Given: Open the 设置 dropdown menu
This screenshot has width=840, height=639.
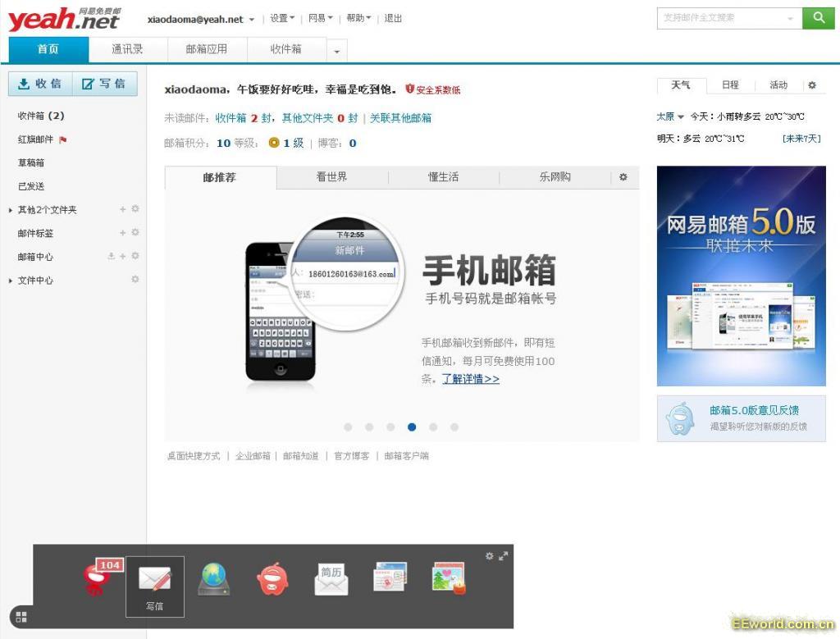Looking at the screenshot, I should point(282,18).
